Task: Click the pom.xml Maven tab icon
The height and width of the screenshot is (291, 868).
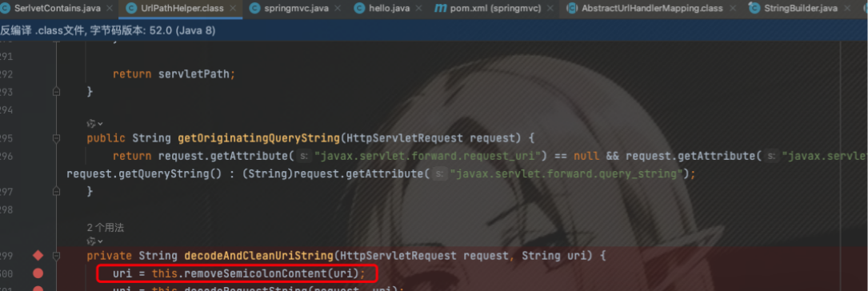Action: (x=441, y=8)
